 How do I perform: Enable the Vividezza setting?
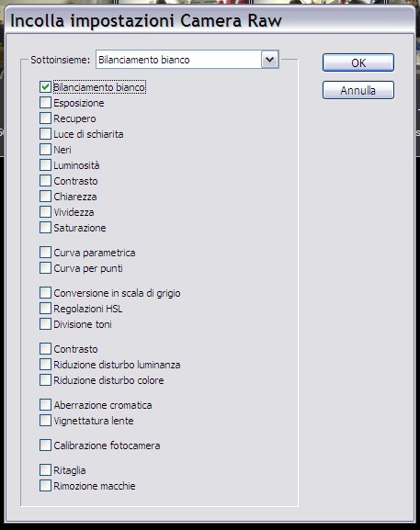tap(45, 212)
